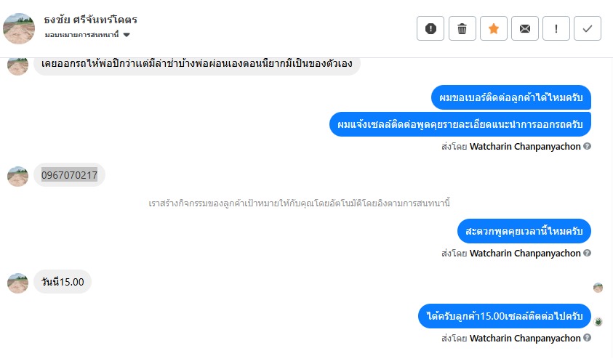Mark conversation done with checkmark icon

(x=587, y=28)
